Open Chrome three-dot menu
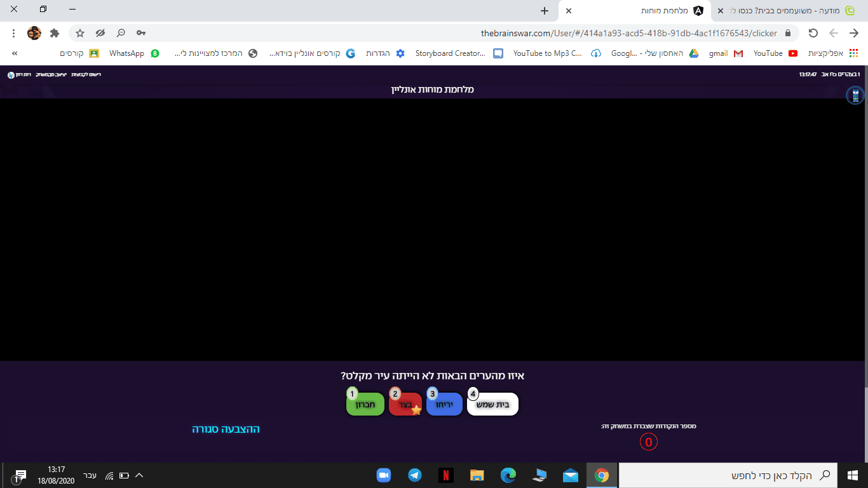Screen dimensions: 868x488 tap(14, 33)
